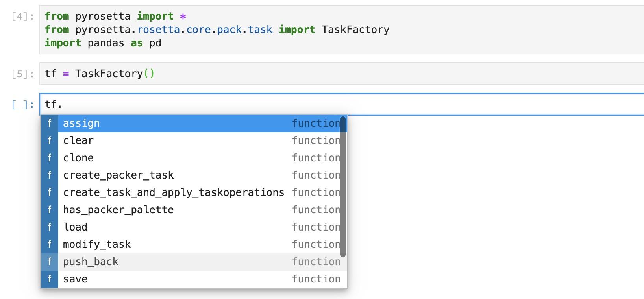Choose create_task_and_apply_taskoperations completion

[173, 193]
